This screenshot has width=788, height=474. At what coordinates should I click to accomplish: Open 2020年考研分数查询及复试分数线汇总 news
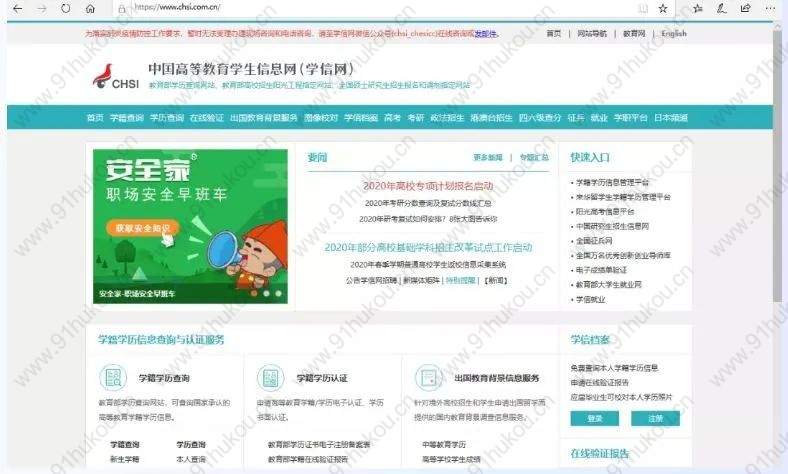428,203
